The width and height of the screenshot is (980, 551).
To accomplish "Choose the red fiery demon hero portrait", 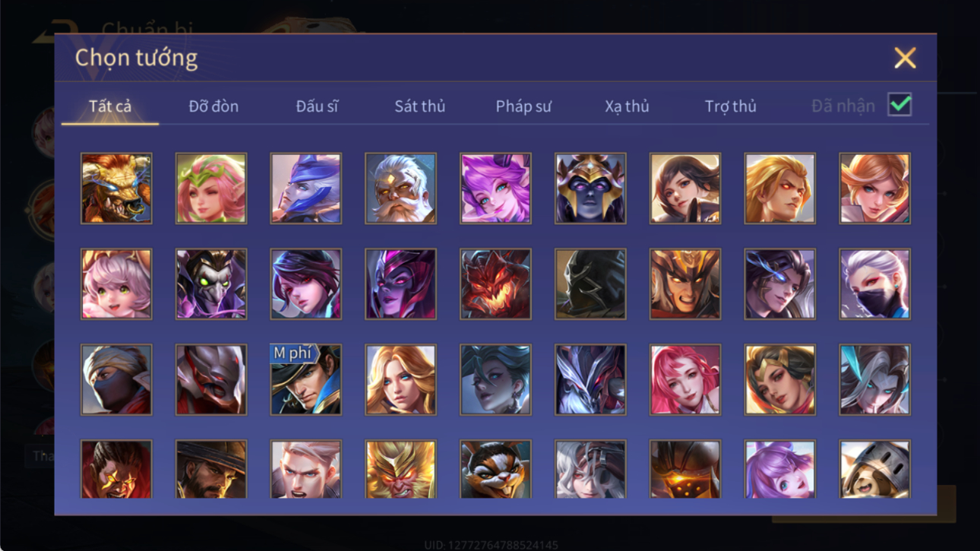I will 495,284.
